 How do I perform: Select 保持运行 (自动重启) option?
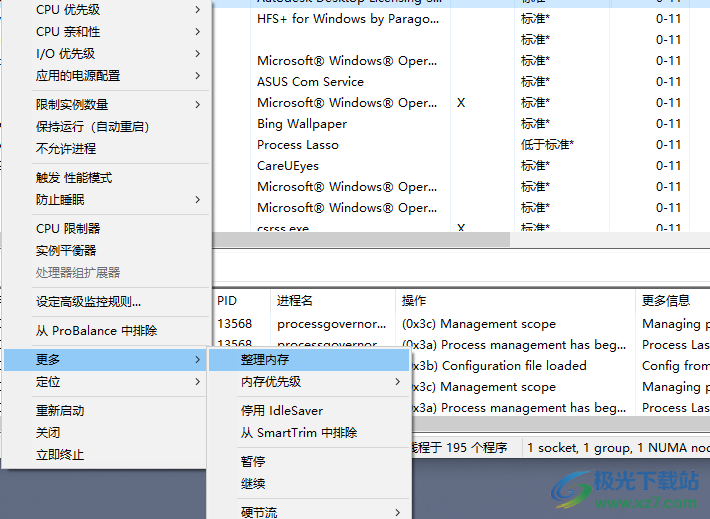click(107, 127)
